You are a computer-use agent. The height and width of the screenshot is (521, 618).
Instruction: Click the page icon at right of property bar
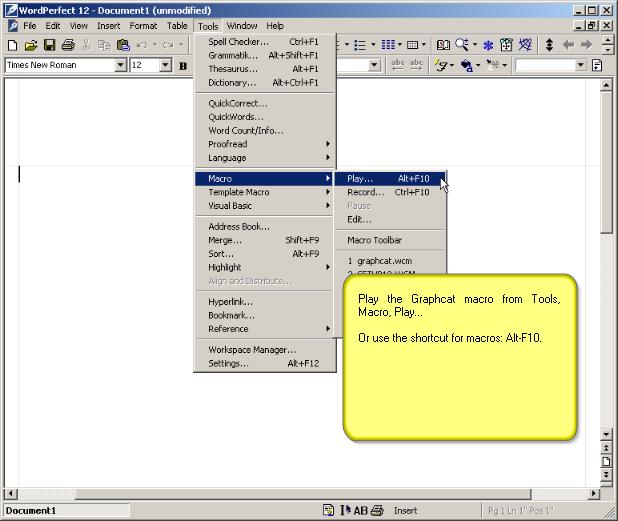click(x=598, y=65)
